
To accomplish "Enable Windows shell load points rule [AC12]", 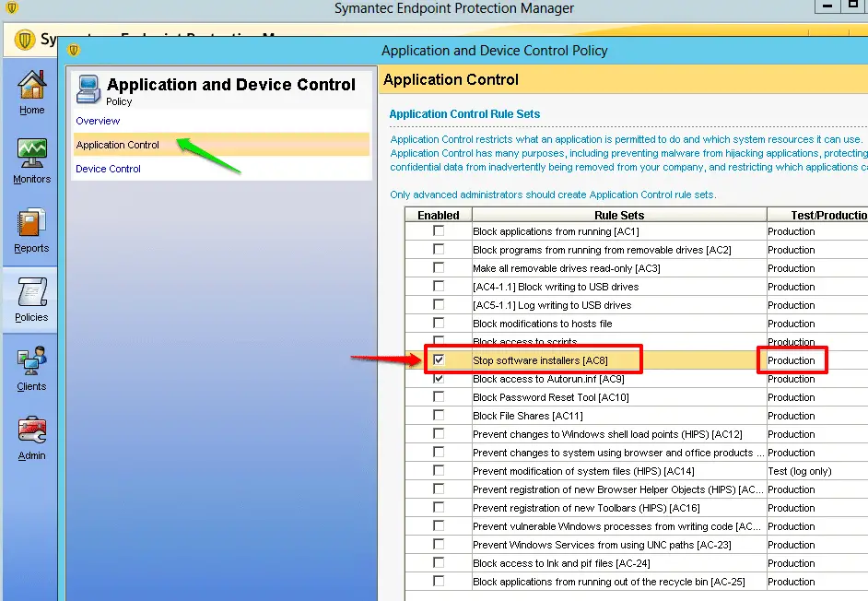I will [439, 434].
